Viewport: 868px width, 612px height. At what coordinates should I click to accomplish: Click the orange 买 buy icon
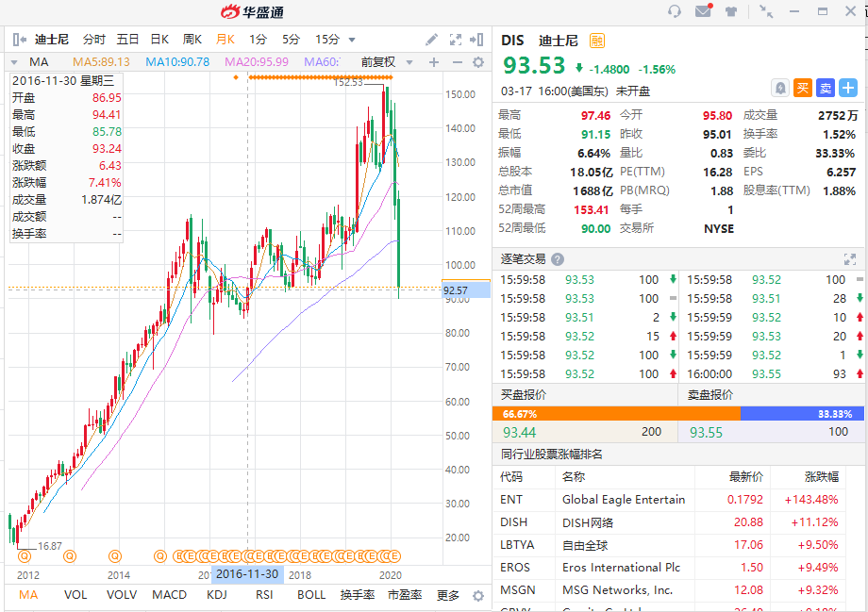(803, 88)
